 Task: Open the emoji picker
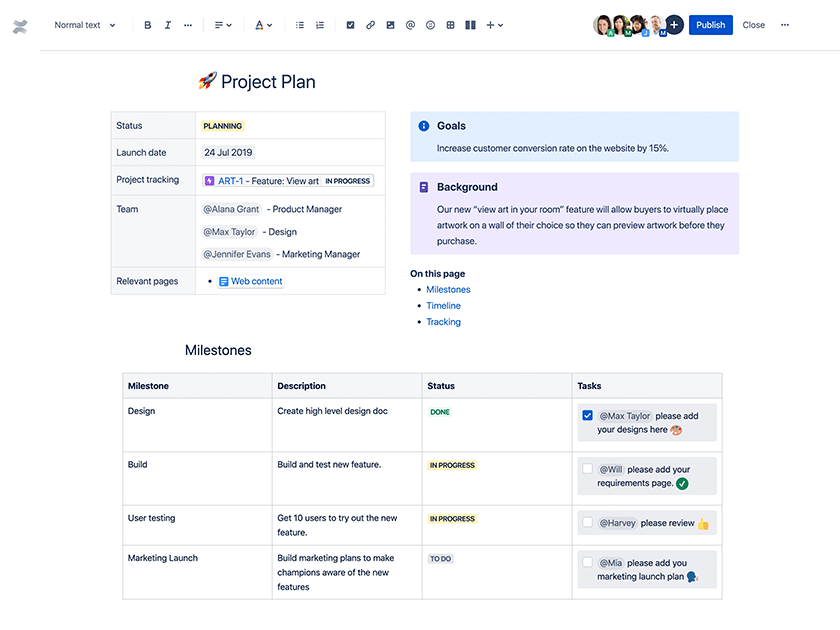[x=430, y=25]
